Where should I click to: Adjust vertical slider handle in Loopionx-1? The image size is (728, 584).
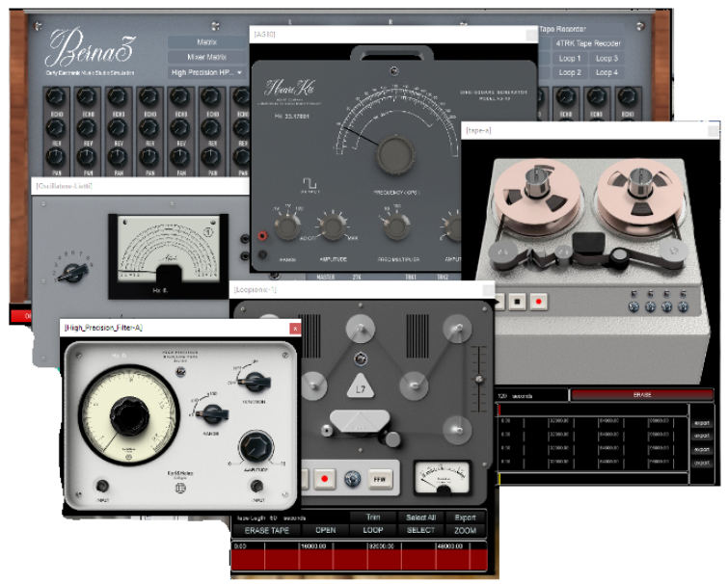click(479, 379)
